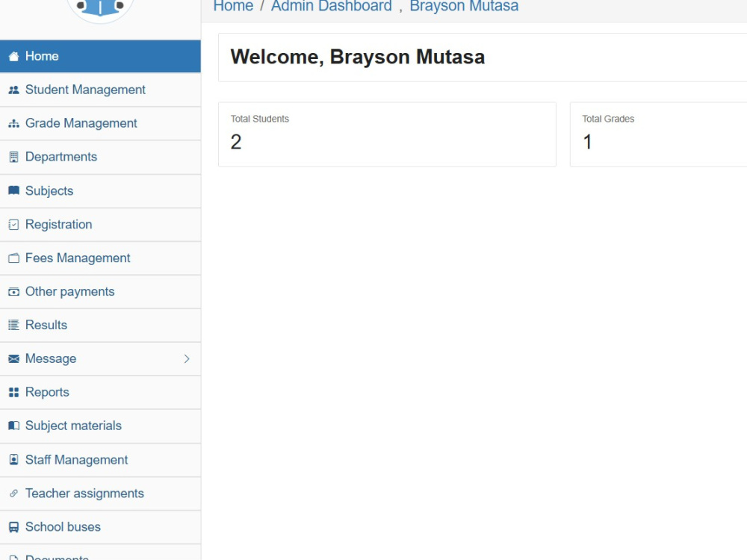
Task: Open the Departments section
Action: 100,157
